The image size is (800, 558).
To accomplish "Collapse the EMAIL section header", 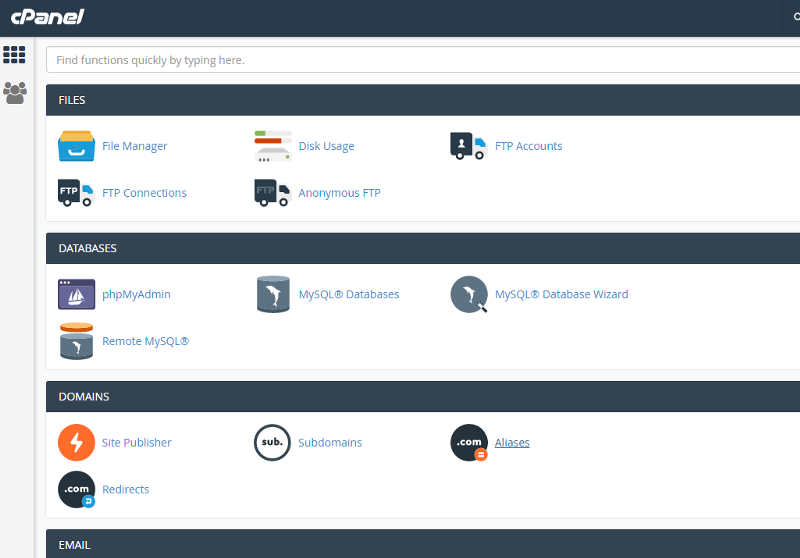I will [x=423, y=544].
